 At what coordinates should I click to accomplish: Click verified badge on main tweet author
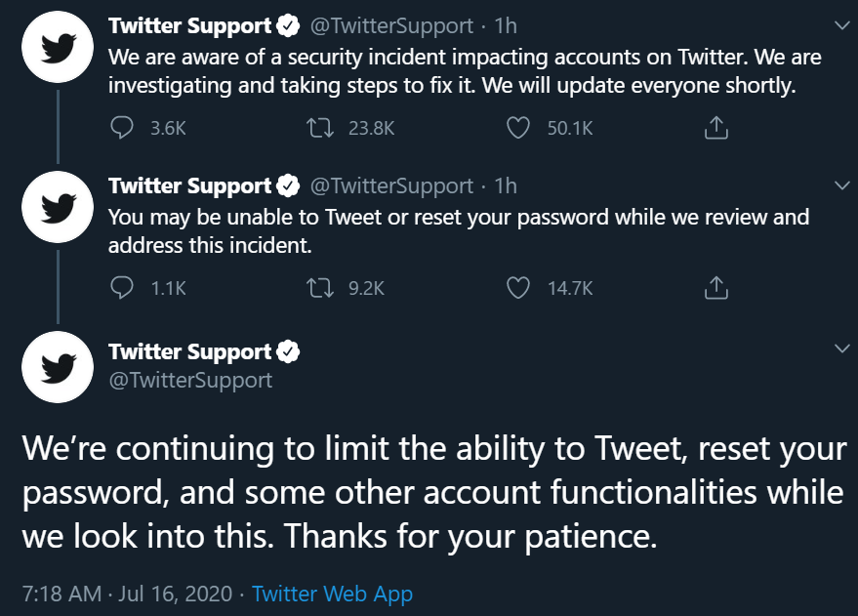point(290,351)
